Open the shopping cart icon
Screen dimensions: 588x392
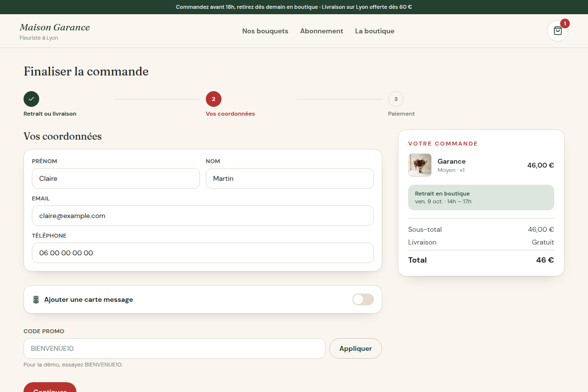tap(558, 31)
